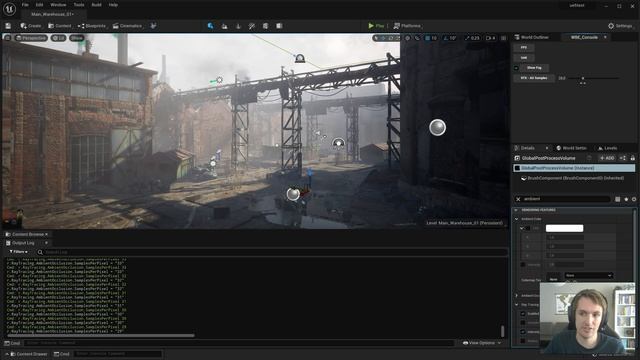Click the Save icon in the toolbar
Image resolution: width=640 pixels, height=360 pixels.
[x=8, y=26]
